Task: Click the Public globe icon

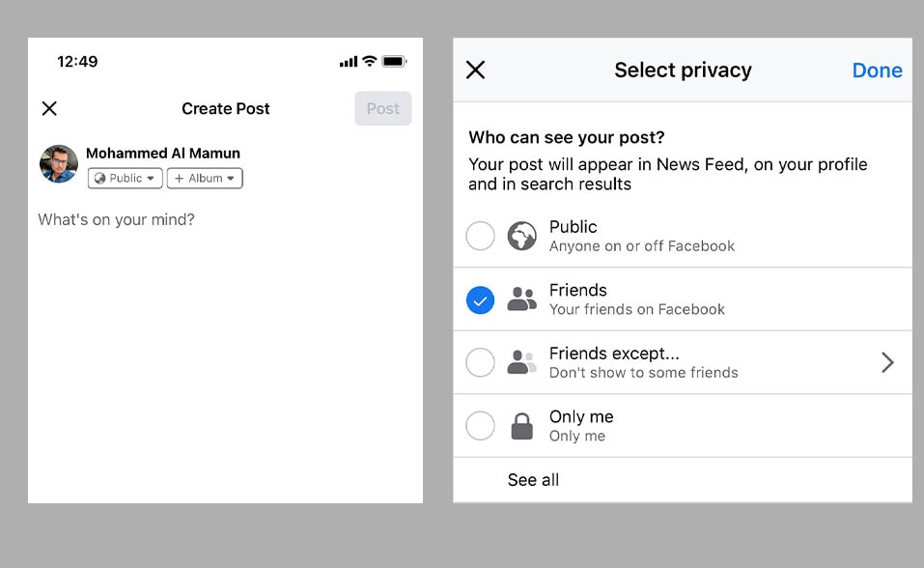Action: tap(522, 236)
